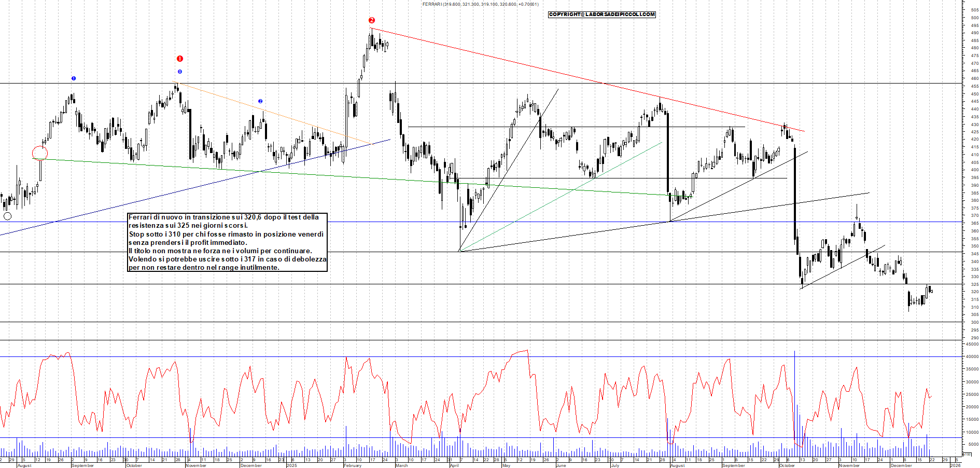Click the small black hollow circle
980x468 pixels.
click(7, 216)
